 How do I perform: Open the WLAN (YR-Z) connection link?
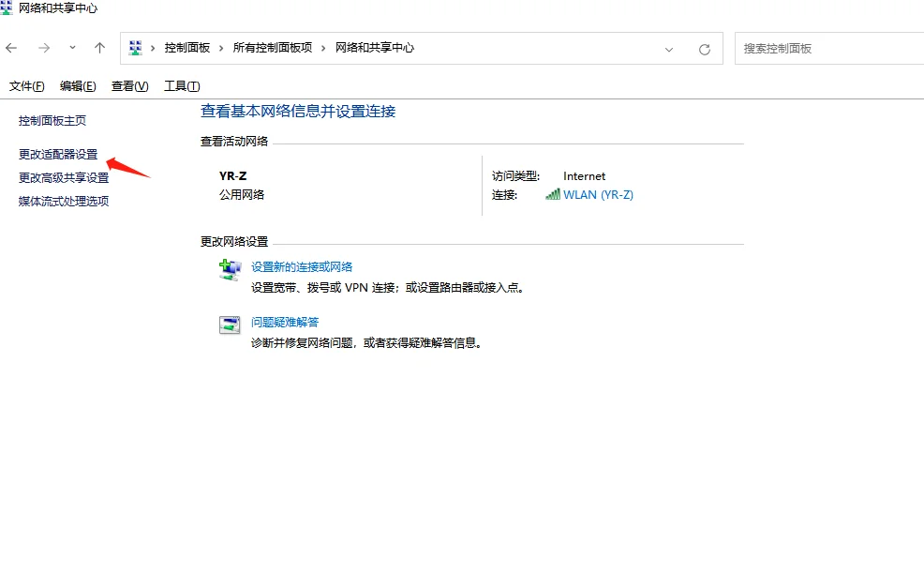pyautogui.click(x=598, y=195)
